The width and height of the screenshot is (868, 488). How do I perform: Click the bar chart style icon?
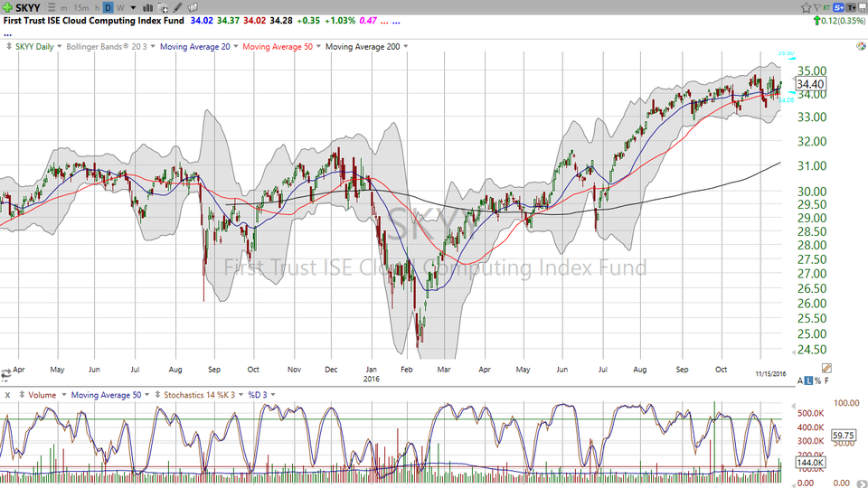pos(147,8)
